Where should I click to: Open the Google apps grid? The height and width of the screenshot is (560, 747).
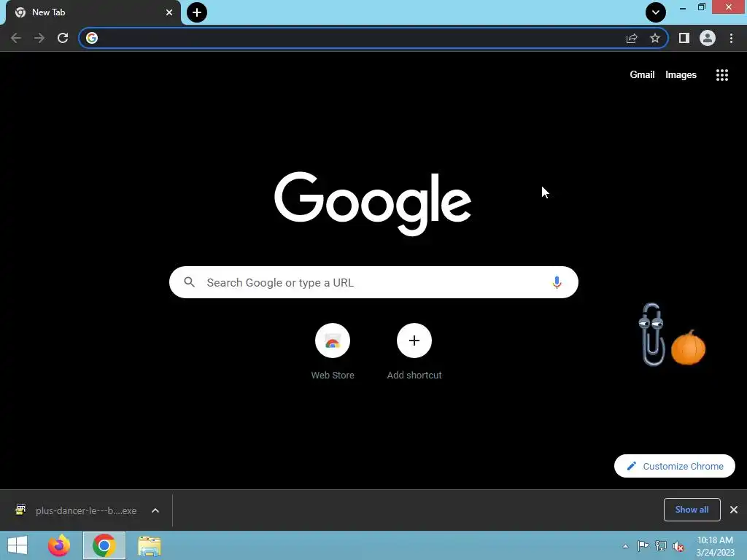[x=721, y=75]
